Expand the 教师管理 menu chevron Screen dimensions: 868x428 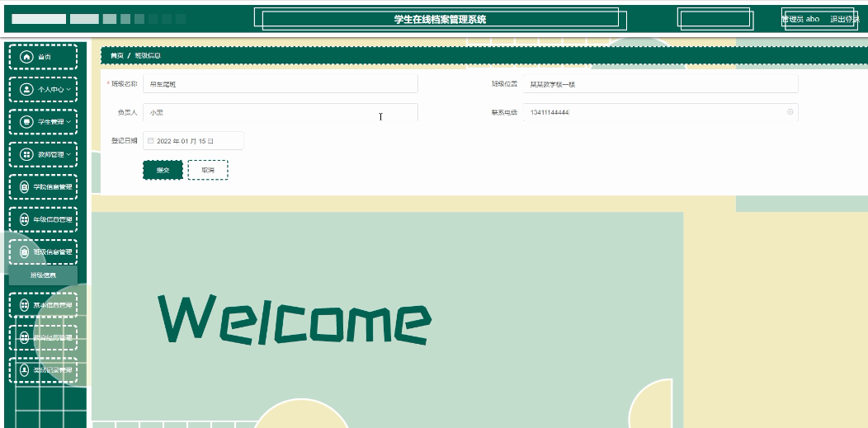pos(68,154)
